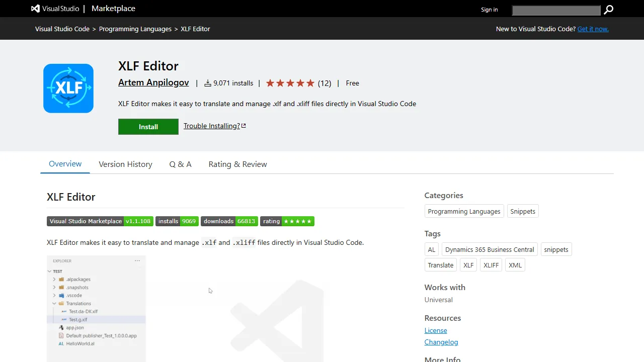Click the marketplace search input field
This screenshot has height=362, width=644.
pos(556,10)
